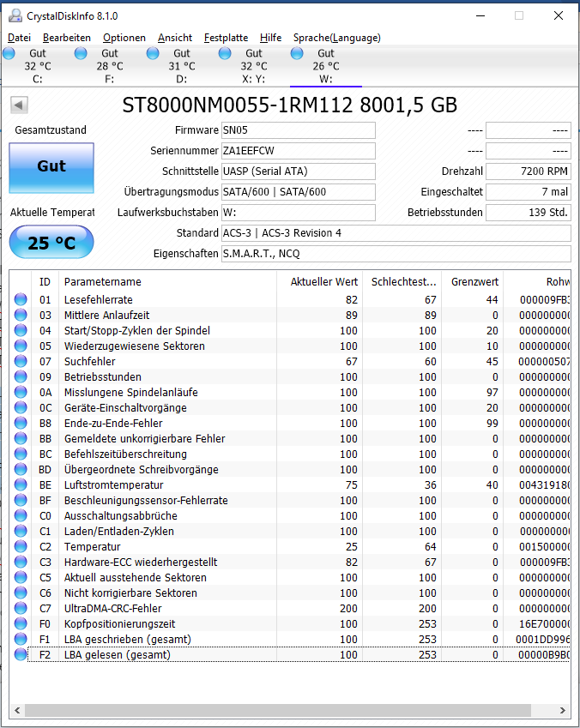580x728 pixels.
Task: Open the Bearbeiten menu
Action: click(66, 38)
